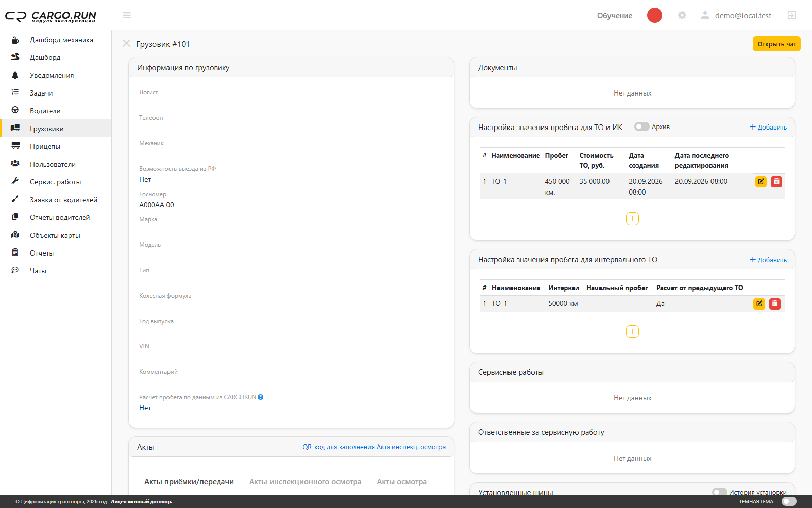Go to Уведомления in sidebar
The width and height of the screenshot is (812, 508).
coord(56,75)
